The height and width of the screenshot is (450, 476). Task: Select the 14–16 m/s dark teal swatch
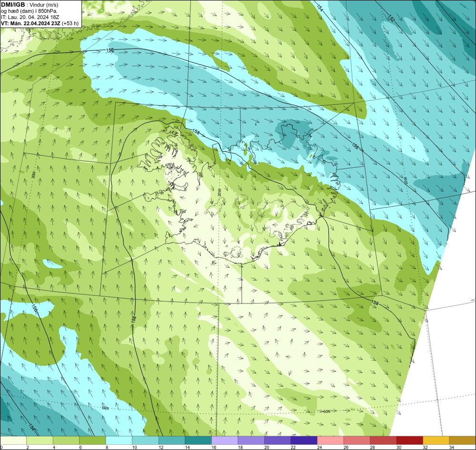pos(198,440)
